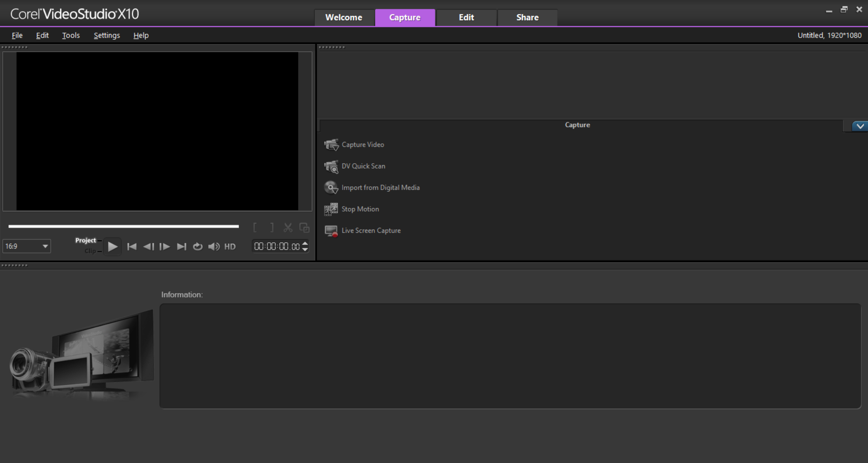Open the Tools menu
The image size is (868, 463).
tap(71, 35)
